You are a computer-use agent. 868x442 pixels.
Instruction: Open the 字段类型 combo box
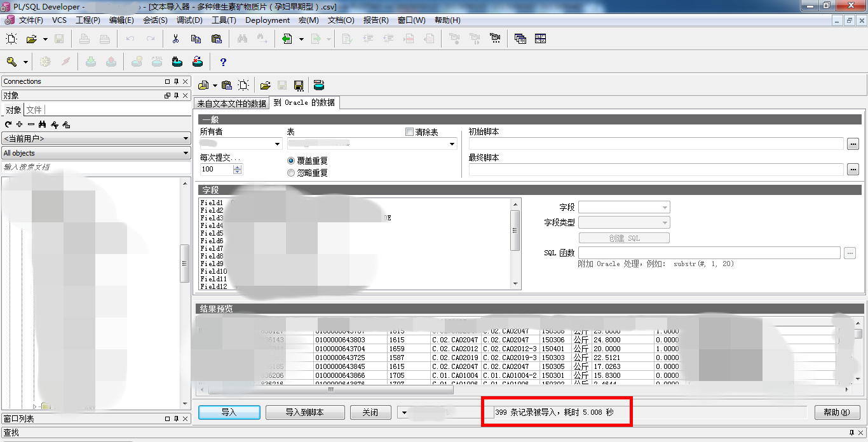624,222
